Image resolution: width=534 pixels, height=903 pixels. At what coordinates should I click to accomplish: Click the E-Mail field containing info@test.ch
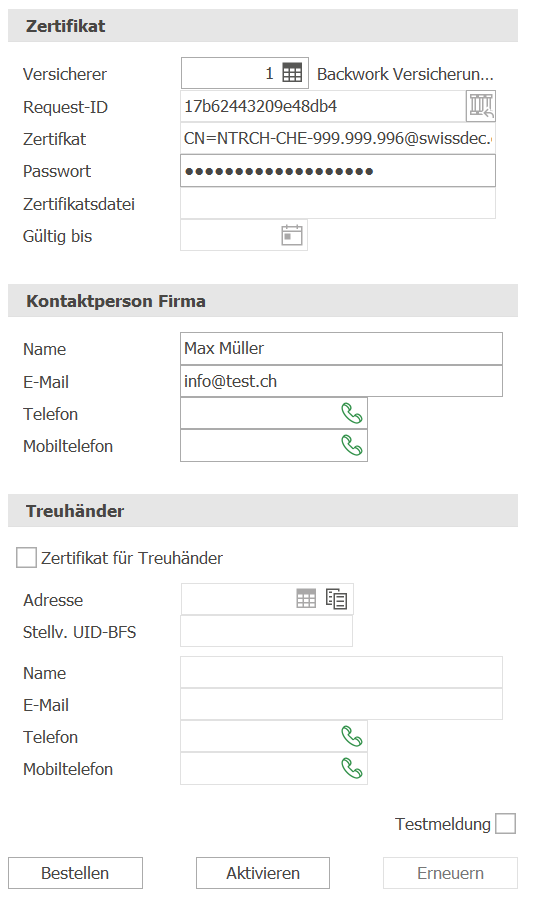tap(341, 381)
